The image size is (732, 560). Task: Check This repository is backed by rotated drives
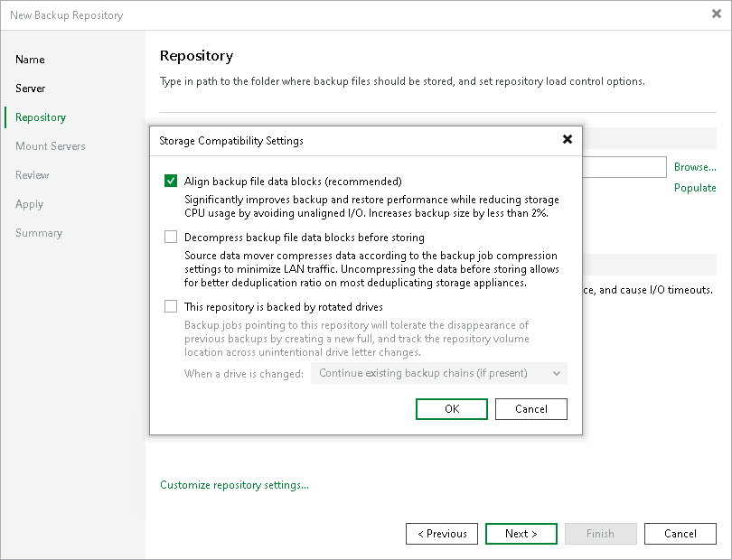tap(171, 306)
